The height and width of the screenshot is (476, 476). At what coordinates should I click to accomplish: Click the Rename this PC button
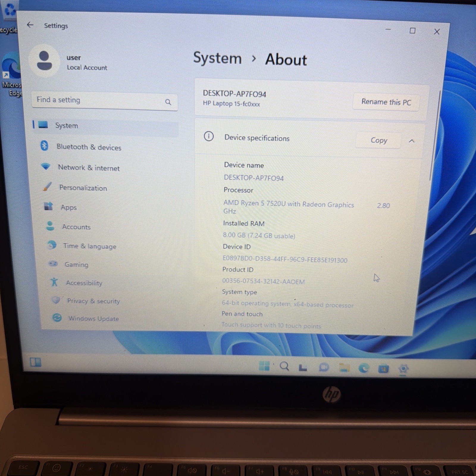point(386,102)
